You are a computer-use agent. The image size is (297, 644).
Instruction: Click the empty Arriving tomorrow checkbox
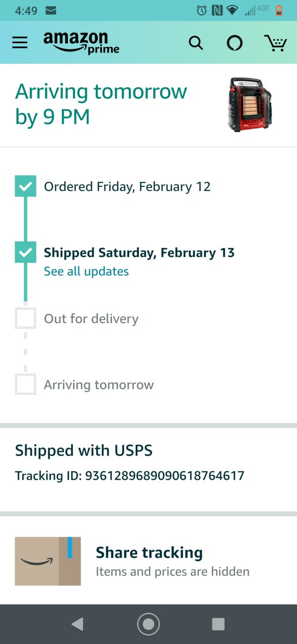coord(25,384)
